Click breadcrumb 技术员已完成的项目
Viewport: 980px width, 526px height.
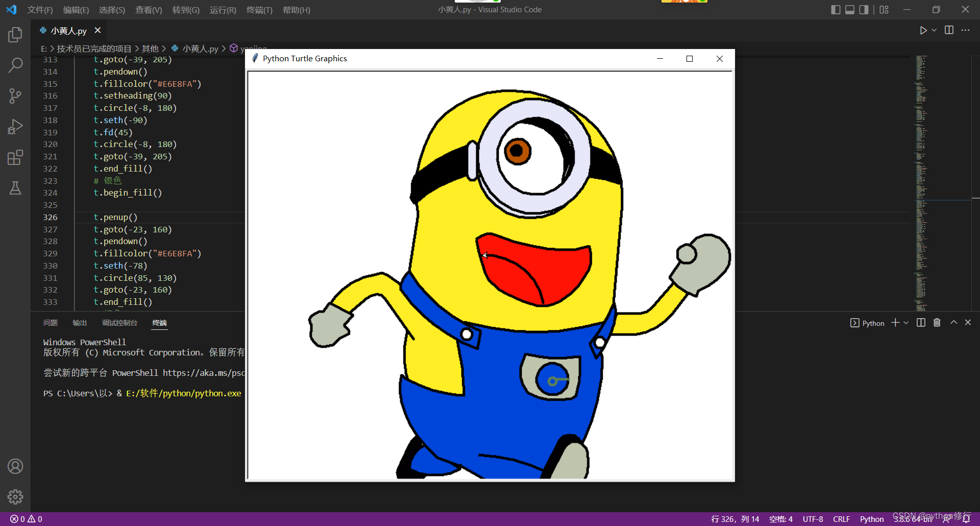(x=94, y=49)
